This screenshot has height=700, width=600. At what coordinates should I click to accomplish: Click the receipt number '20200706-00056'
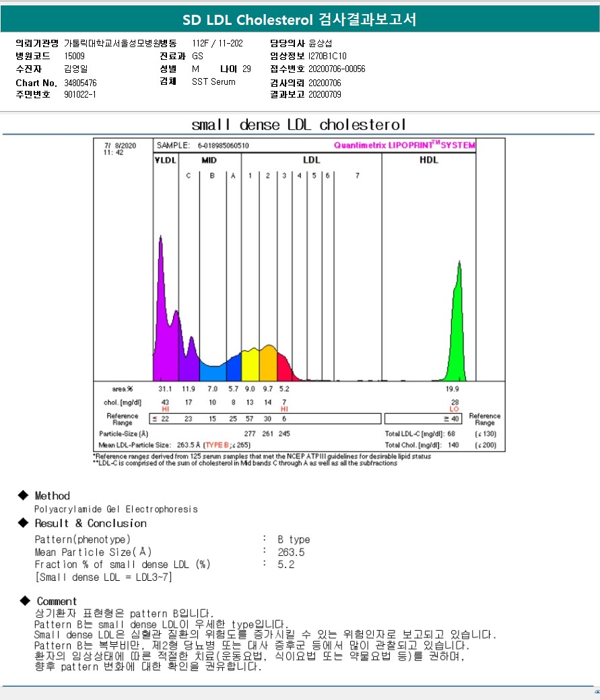coord(337,69)
